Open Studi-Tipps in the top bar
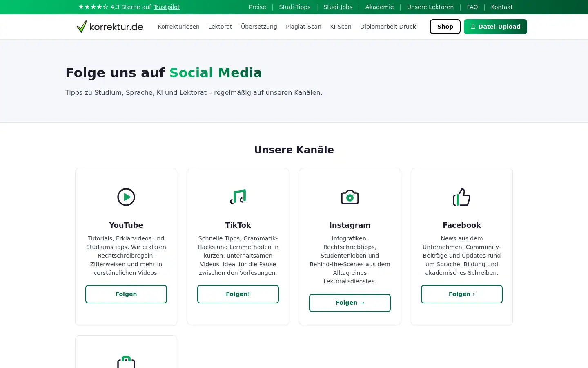Viewport: 588px width, 368px height. coord(295,7)
